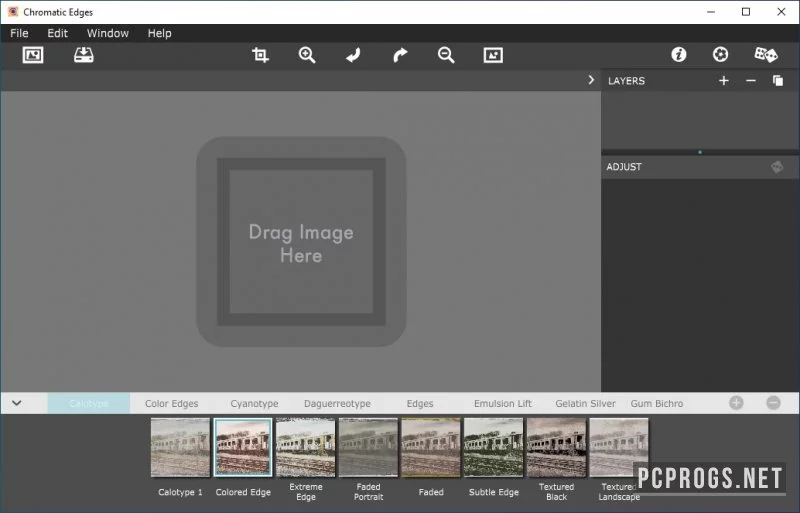Redo using the right curved arrow
This screenshot has height=513, width=800.
401,55
